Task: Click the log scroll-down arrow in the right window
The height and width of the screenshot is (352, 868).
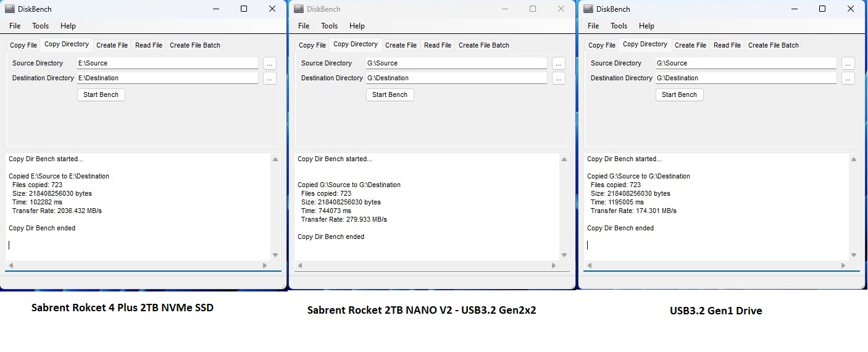Action: 854,255
